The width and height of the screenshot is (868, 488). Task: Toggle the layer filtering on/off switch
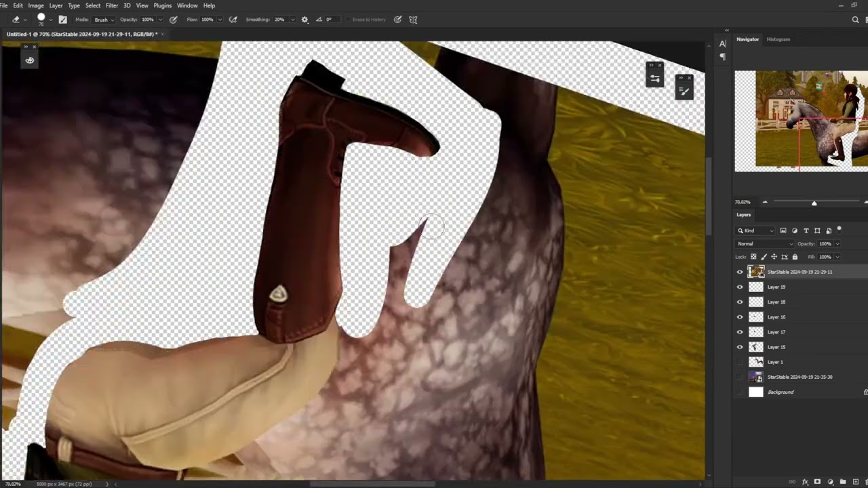click(839, 229)
